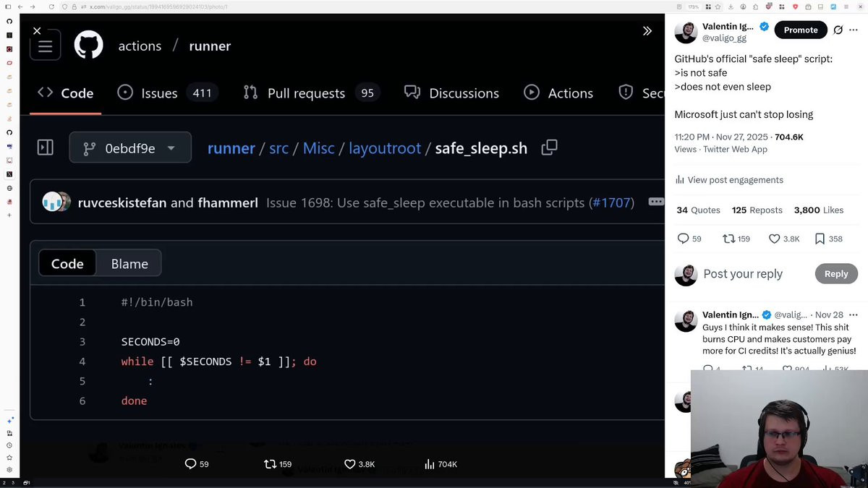View the 125 Reposts

(757, 210)
